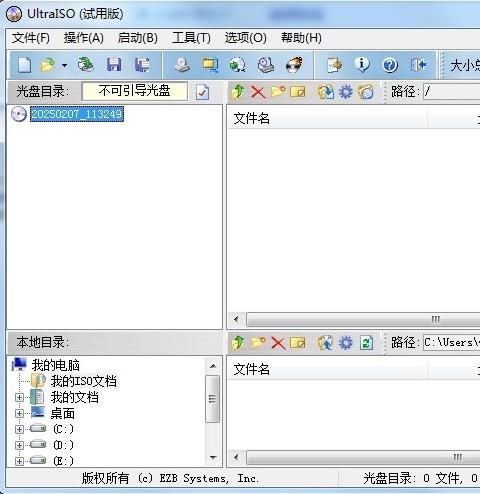The height and width of the screenshot is (494, 480).
Task: Click rename folder icon in local toolbar
Action: 298,343
